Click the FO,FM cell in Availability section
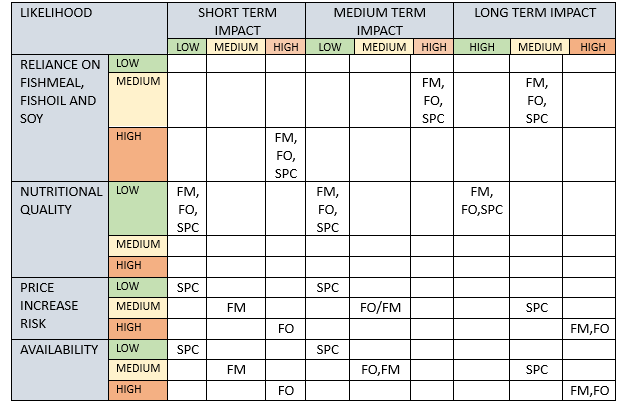Viewport: 619px width, 404px height. (378, 369)
